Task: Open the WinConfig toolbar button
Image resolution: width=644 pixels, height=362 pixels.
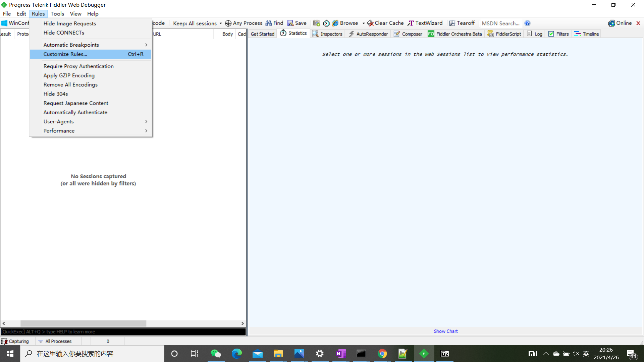Action: (15, 23)
